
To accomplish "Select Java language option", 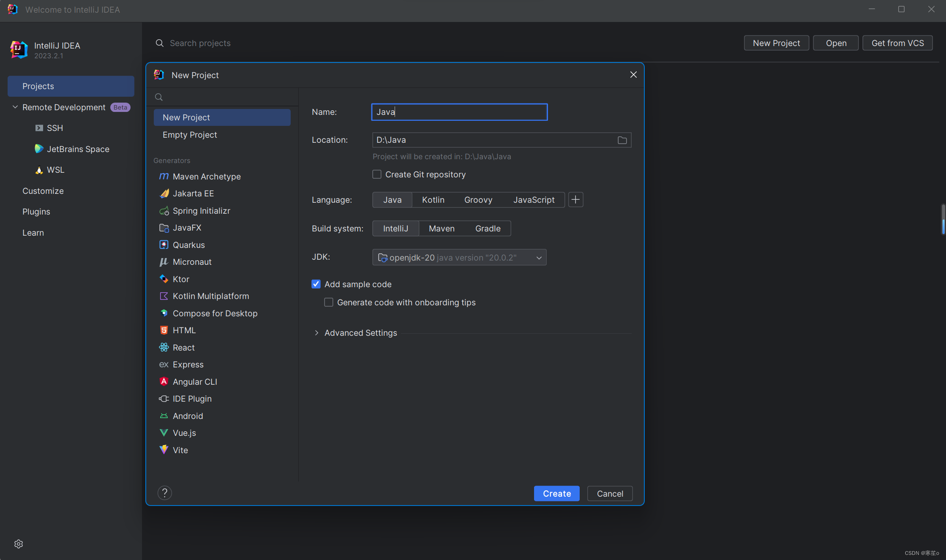I will (392, 200).
